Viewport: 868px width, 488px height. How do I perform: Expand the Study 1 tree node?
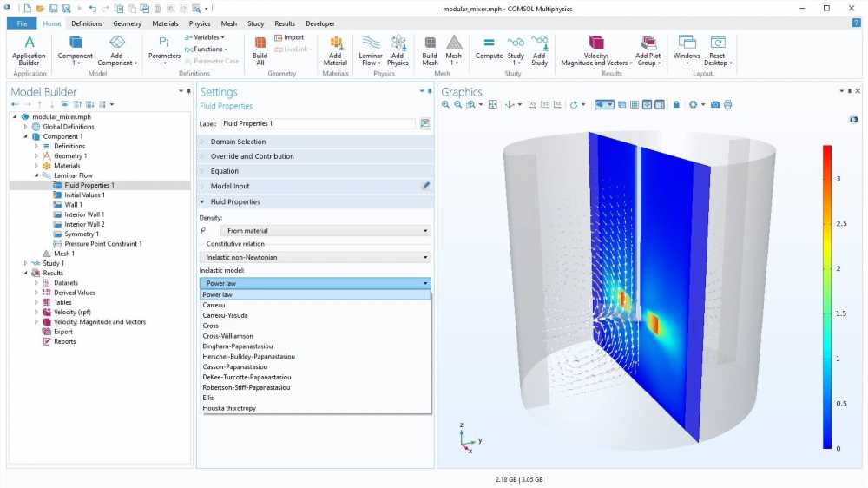[x=25, y=264]
